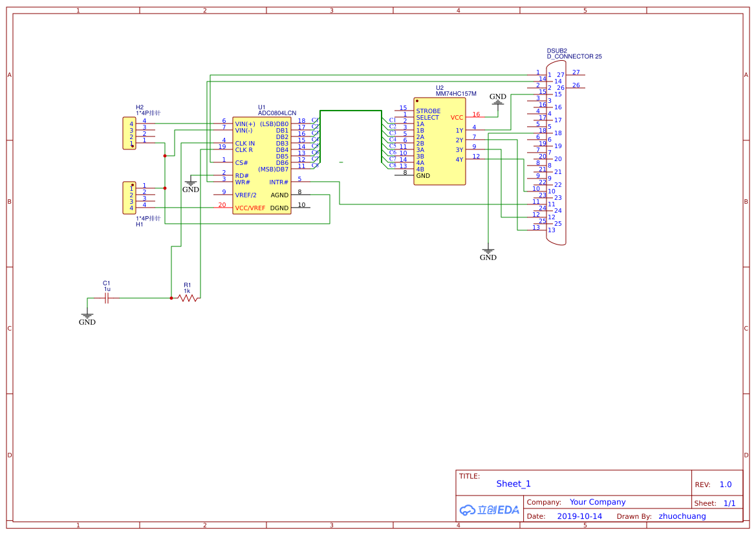
Task: Select the C1 1u capacitor symbol
Action: tap(107, 298)
